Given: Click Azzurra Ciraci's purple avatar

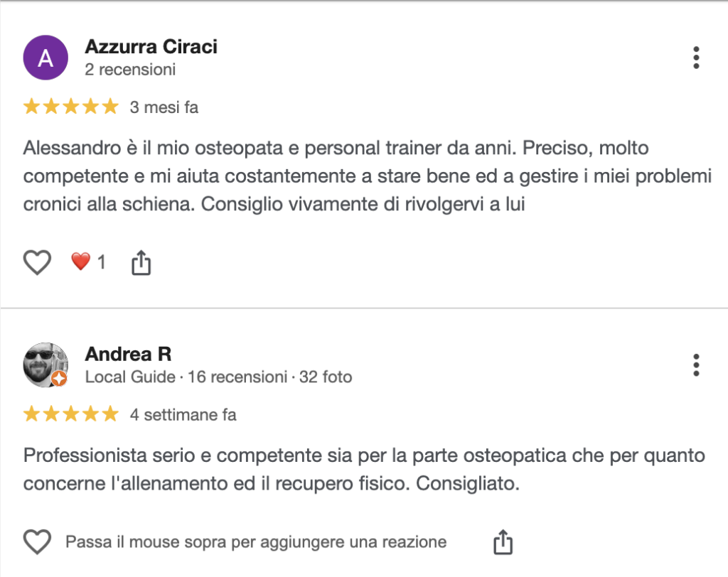Looking at the screenshot, I should tap(45, 58).
